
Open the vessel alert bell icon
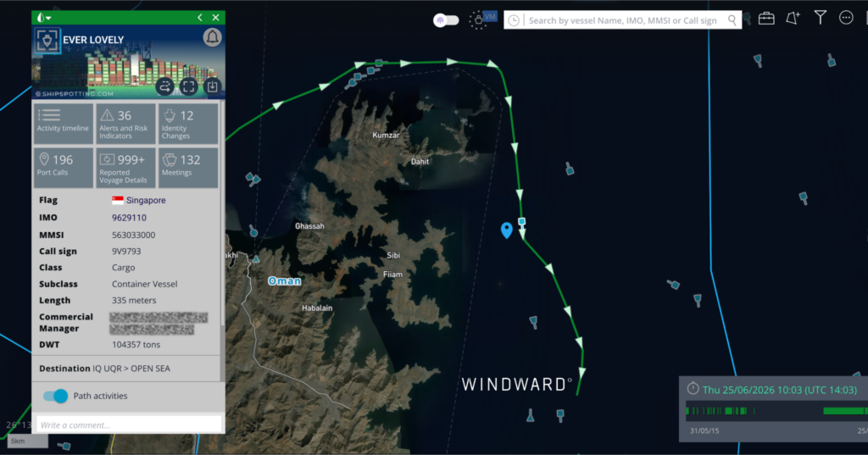tap(212, 37)
